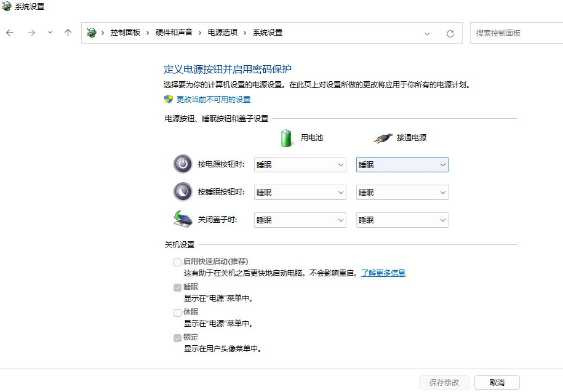Open battery dropdown for 按电源按钮时

tap(300, 165)
